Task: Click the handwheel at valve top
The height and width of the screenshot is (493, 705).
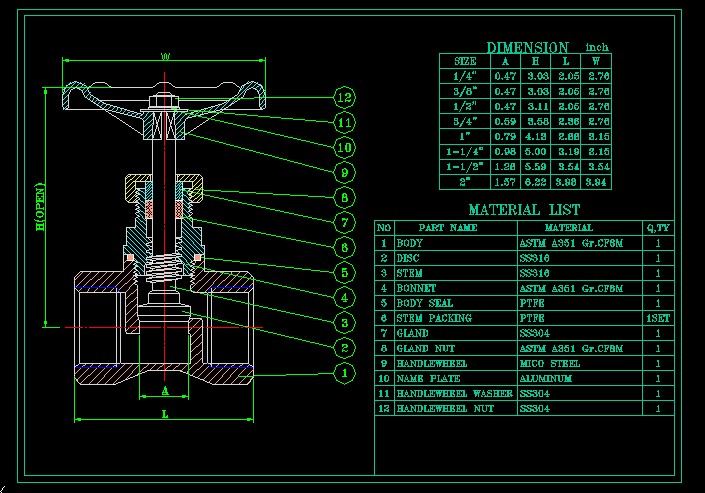Action: (165, 96)
